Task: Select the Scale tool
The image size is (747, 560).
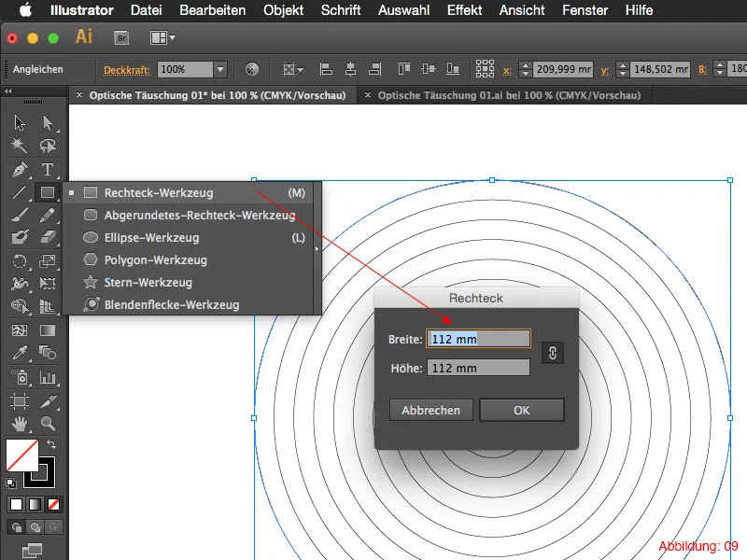Action: pos(48,261)
